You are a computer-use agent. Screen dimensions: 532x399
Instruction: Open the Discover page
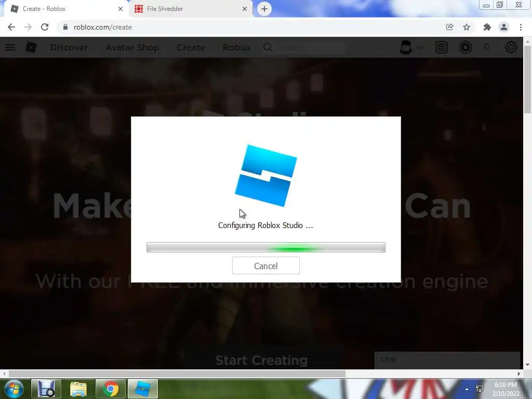coord(69,47)
